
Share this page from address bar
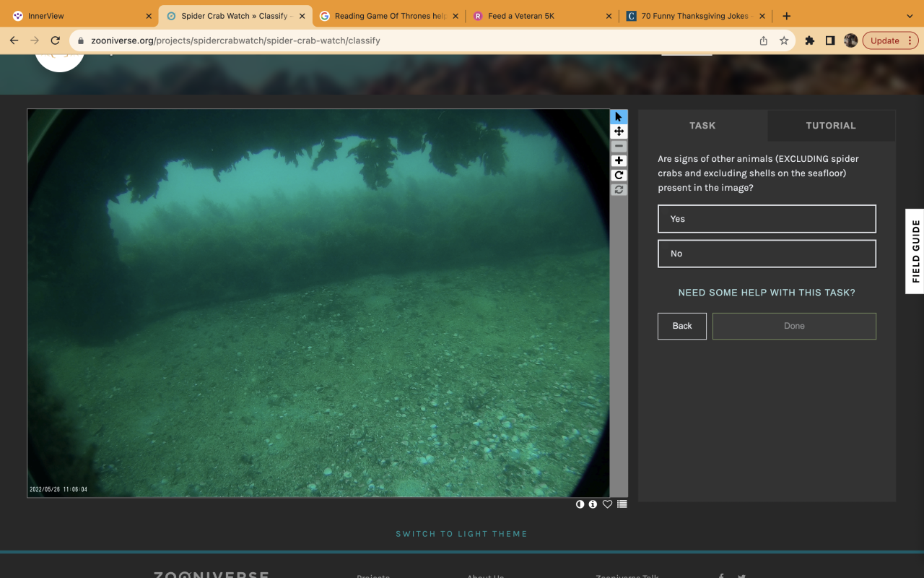coord(764,40)
